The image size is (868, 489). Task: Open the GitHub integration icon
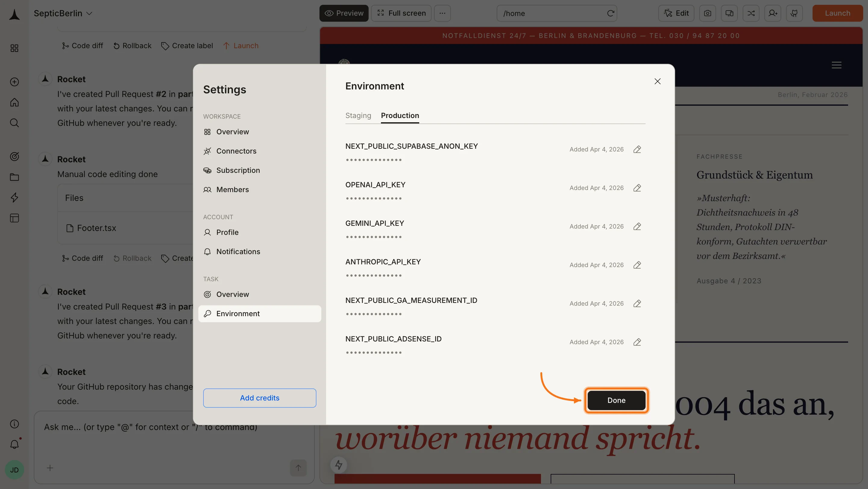(794, 13)
